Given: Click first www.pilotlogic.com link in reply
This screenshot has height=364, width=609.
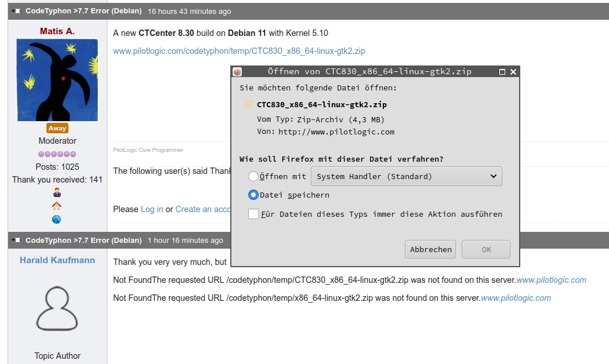Looking at the screenshot, I should click(x=551, y=280).
